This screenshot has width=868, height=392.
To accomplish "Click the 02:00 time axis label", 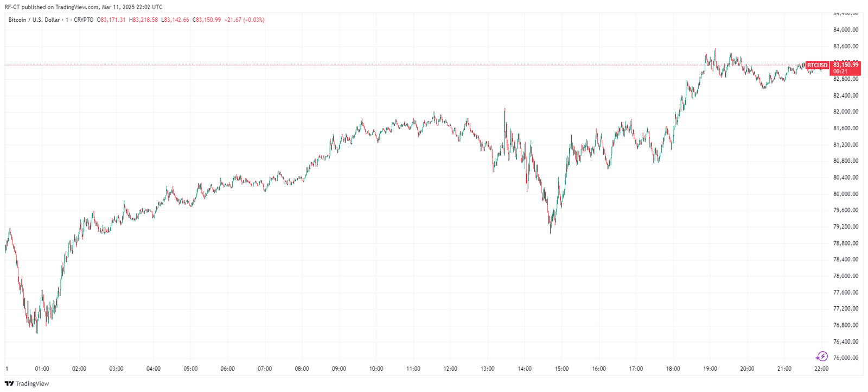I will [79, 369].
